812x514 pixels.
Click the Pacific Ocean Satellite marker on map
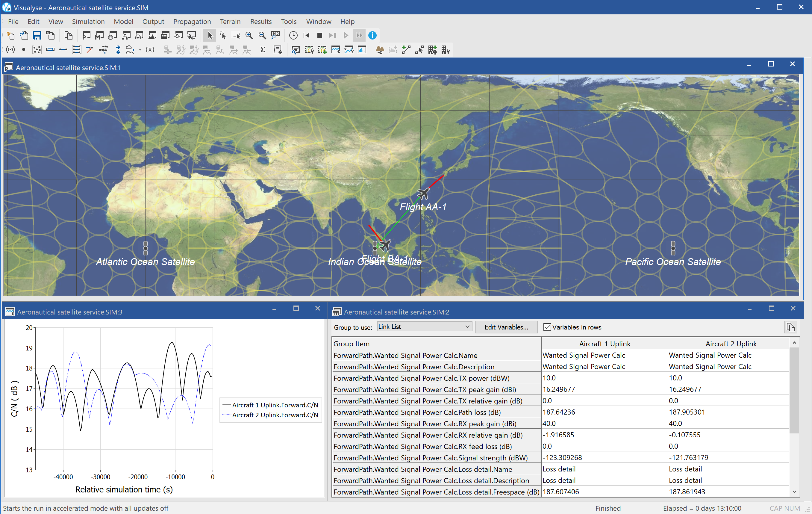[673, 248]
